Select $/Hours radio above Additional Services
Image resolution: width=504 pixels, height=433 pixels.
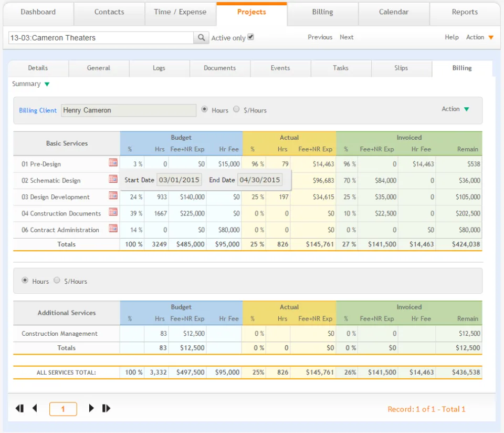57,280
